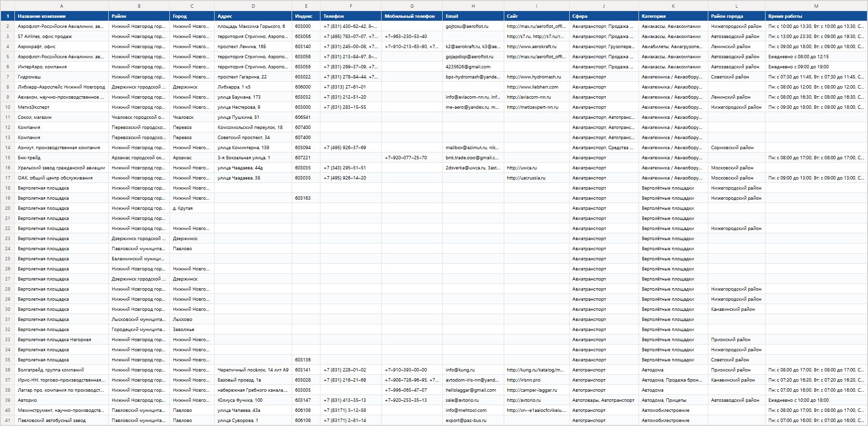Viewport: 868px width, 434px height.
Task: Select the postal index cell "603163"
Action: point(306,198)
